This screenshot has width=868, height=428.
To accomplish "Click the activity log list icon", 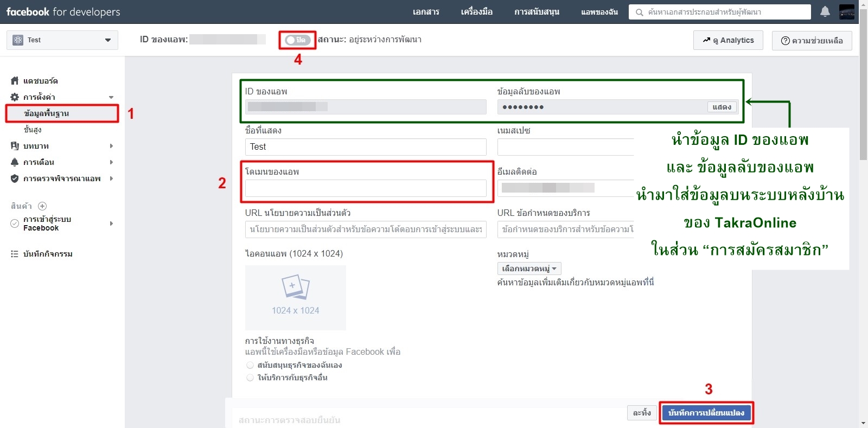I will pos(15,254).
